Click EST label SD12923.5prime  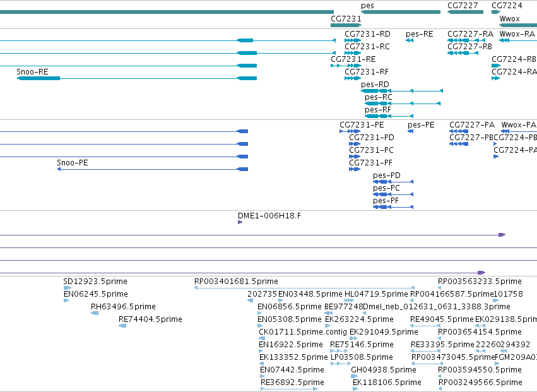point(95,282)
